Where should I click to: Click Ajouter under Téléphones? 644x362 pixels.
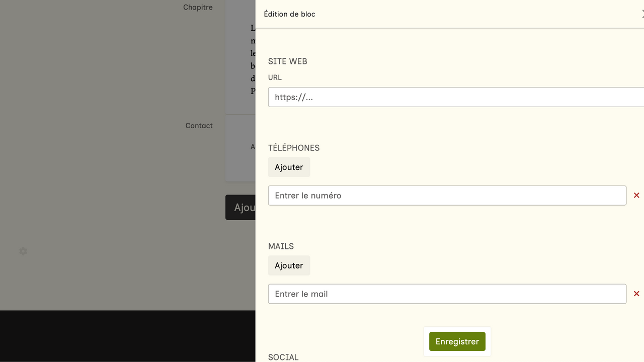[x=289, y=167]
